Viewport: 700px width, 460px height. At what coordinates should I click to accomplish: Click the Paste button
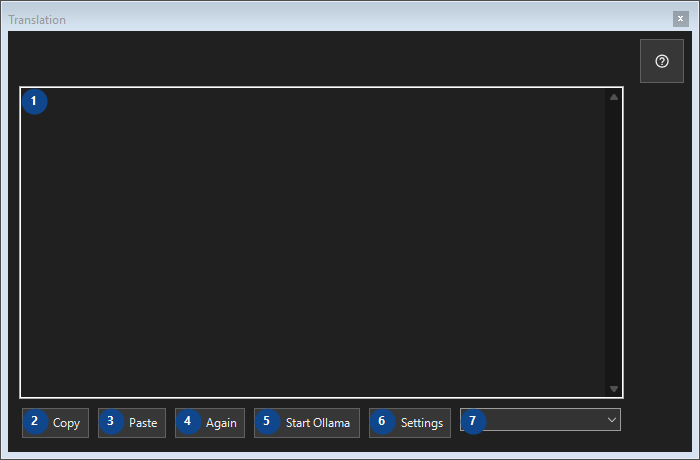click(x=132, y=422)
